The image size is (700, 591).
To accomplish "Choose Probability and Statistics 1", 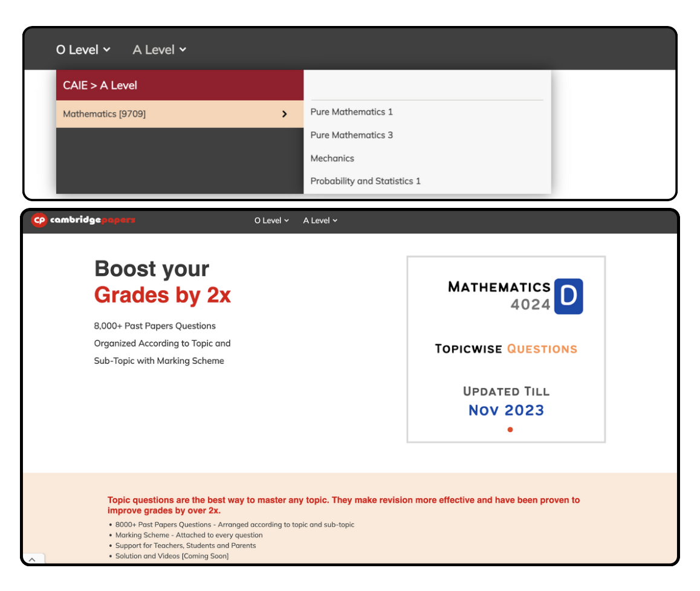I will click(x=365, y=181).
